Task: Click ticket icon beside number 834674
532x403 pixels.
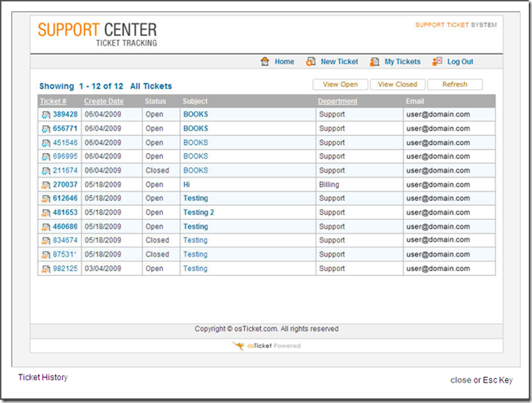Action: (x=46, y=241)
